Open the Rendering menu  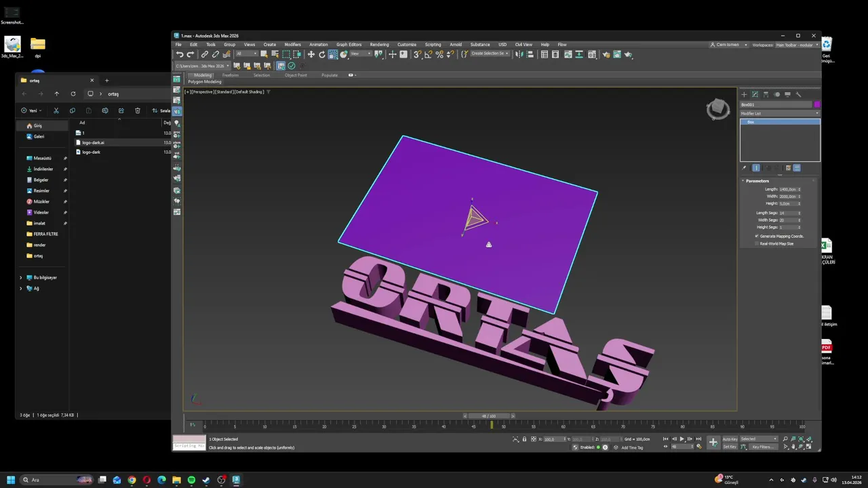click(x=379, y=45)
